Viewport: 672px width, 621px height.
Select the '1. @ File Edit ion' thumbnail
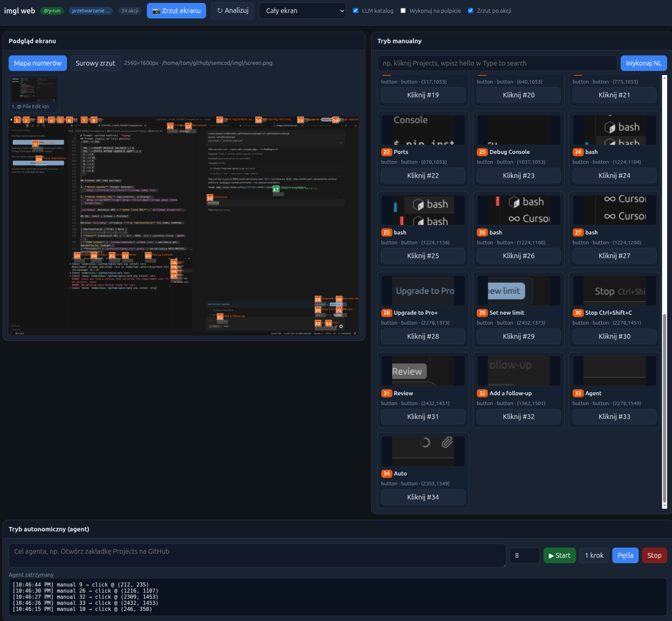point(34,93)
